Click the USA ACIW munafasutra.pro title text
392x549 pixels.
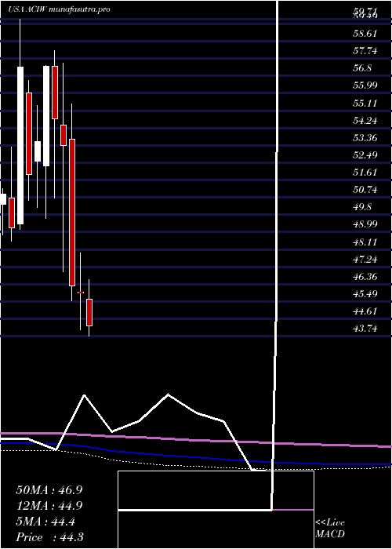[59, 9]
